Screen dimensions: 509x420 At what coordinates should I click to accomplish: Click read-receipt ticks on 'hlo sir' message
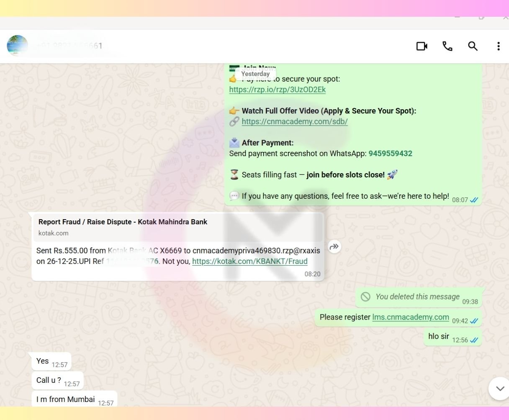[x=474, y=340]
